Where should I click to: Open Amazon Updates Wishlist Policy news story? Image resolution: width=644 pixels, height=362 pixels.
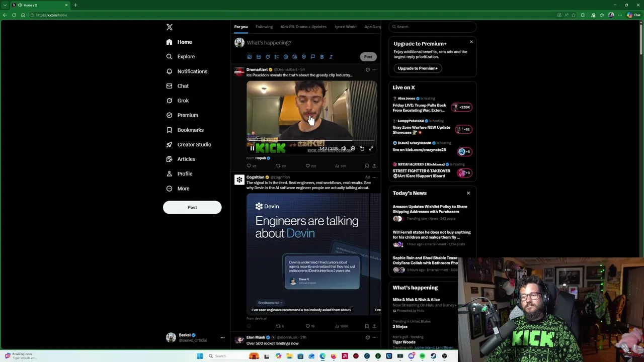coord(432,212)
